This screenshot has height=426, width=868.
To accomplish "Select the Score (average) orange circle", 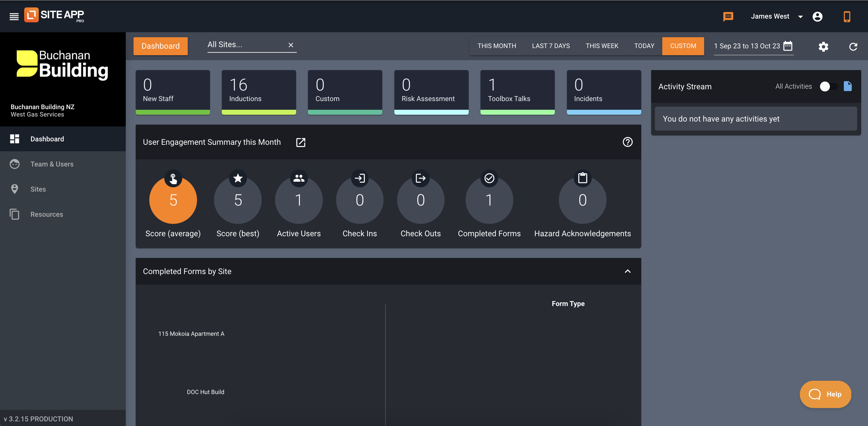I will (x=173, y=200).
